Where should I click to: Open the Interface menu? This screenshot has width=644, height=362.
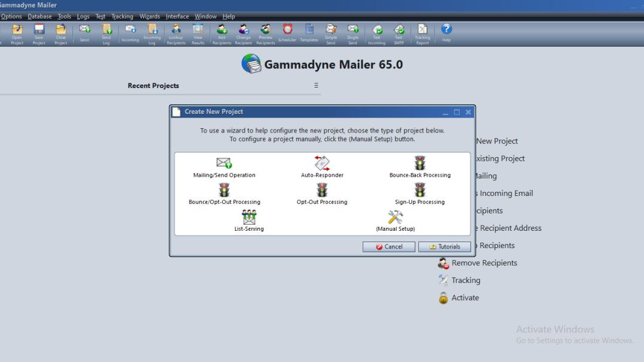pyautogui.click(x=177, y=16)
